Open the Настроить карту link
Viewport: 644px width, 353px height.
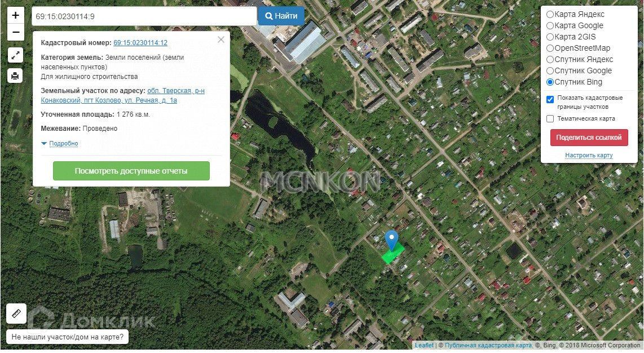pos(589,155)
